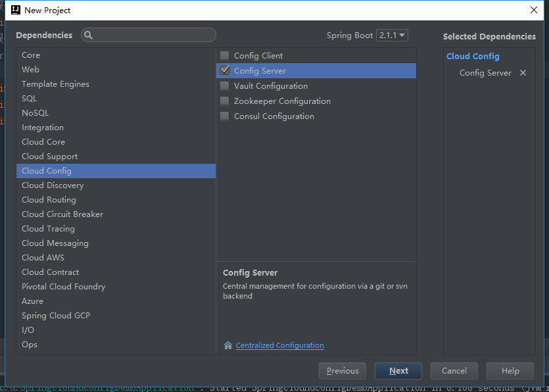The height and width of the screenshot is (392, 549).
Task: Click the Config Server description title
Action: pyautogui.click(x=250, y=273)
